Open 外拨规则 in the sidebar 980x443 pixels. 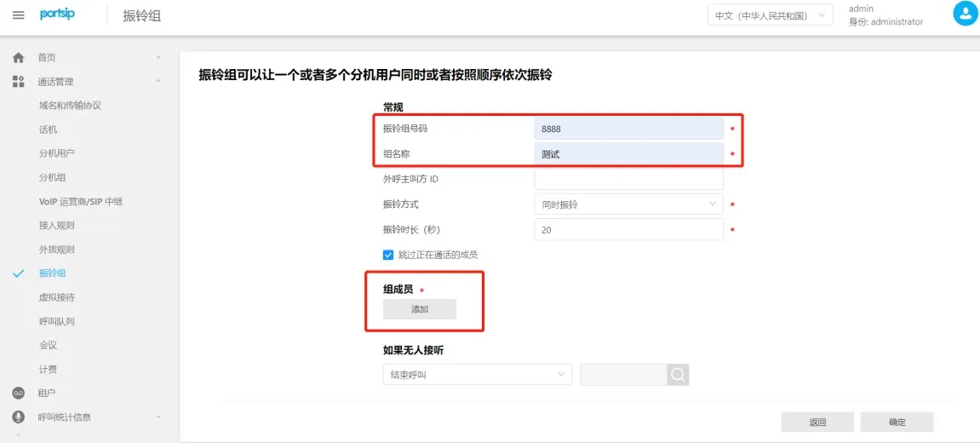[57, 249]
